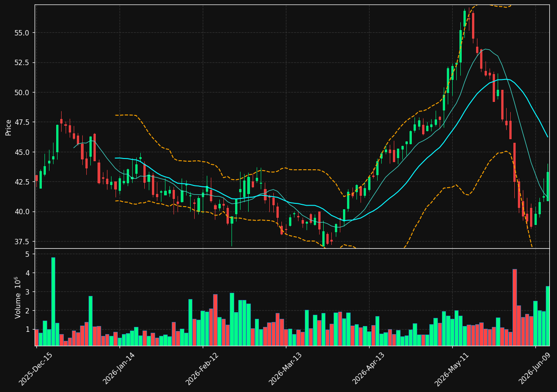This screenshot has height=392, width=557.
Task: Click the 2026-Jan-14 date label
Action: click(119, 368)
